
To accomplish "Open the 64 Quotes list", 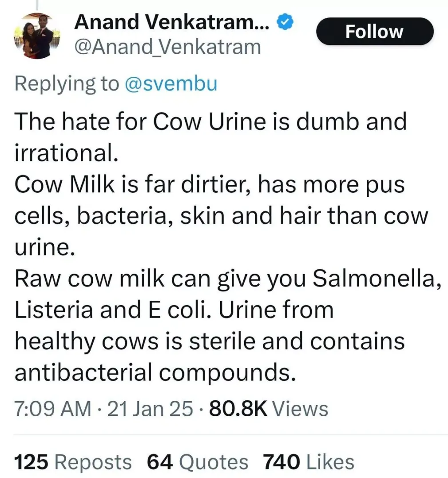I will tap(197, 462).
